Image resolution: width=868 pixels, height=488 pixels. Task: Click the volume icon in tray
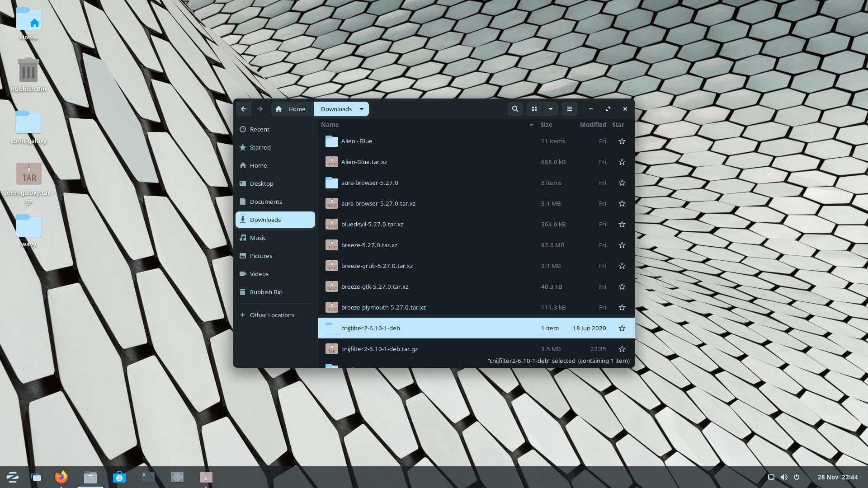pyautogui.click(x=784, y=477)
